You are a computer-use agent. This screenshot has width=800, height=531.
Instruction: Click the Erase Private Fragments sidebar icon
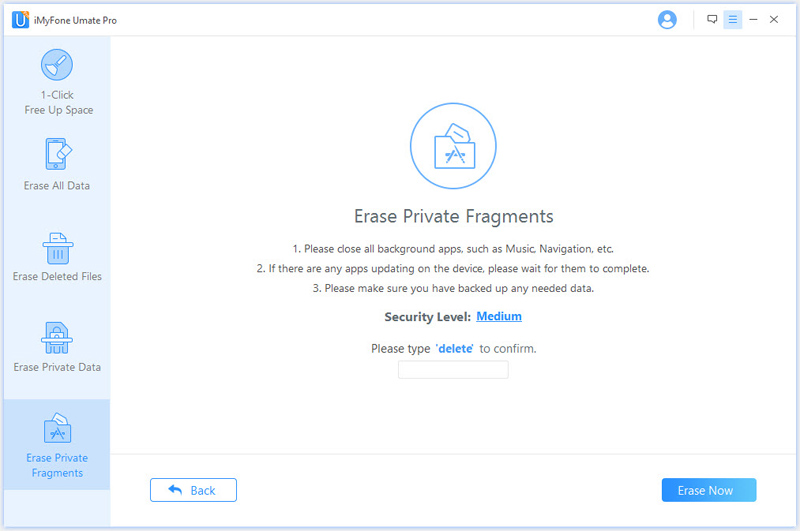[57, 427]
